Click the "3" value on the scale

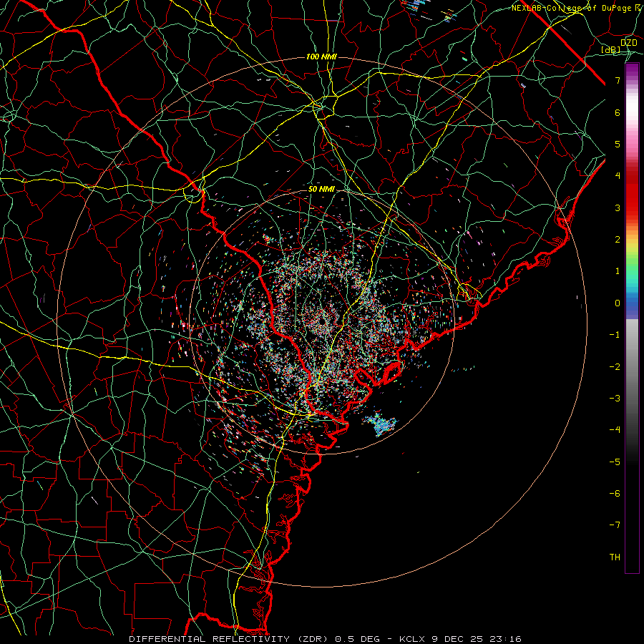click(x=618, y=208)
